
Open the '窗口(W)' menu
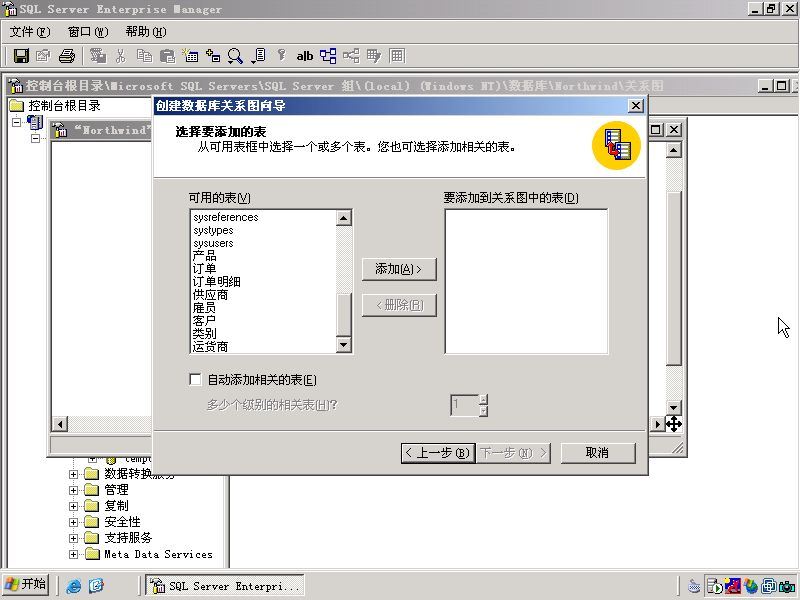88,32
